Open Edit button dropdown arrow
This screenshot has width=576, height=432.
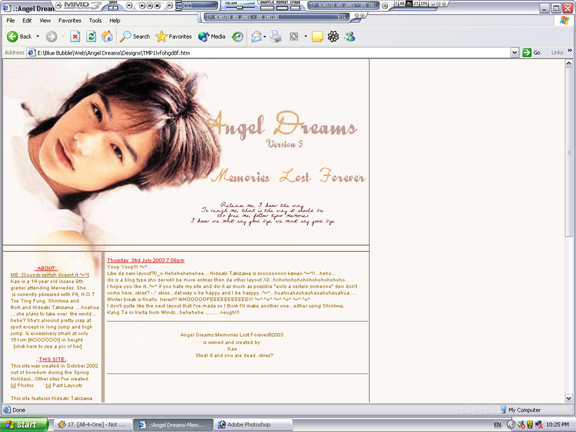point(305,36)
